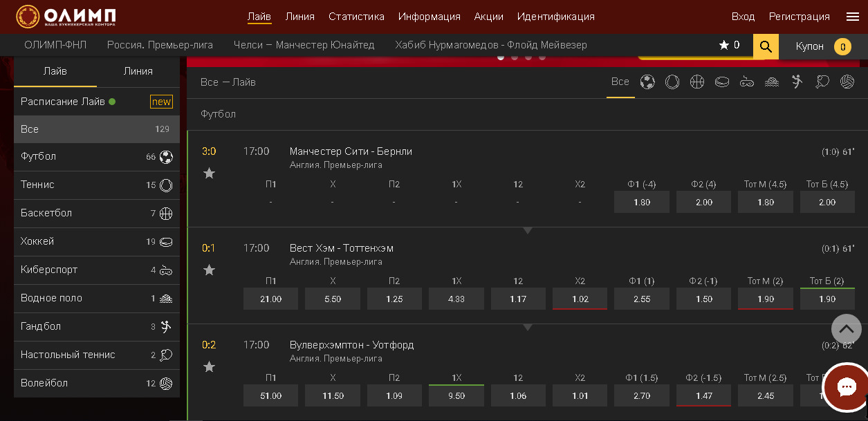Filter live events by esports gamepad icon
868x421 pixels.
point(747,82)
